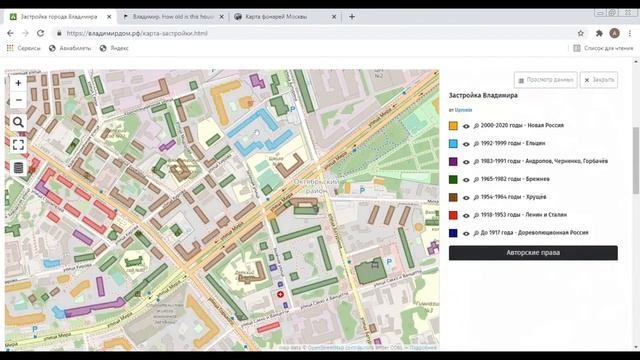Open the map search magnifier tool
640x360 pixels.
click(18, 122)
